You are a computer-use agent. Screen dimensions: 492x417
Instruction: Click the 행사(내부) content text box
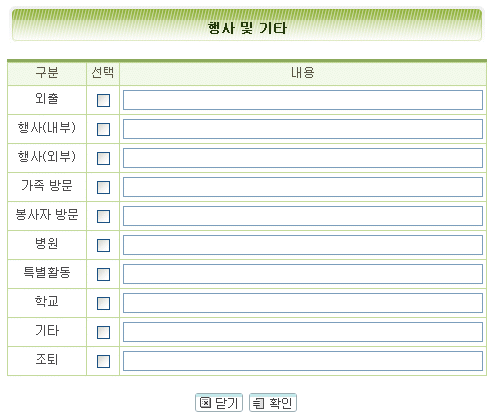click(x=303, y=129)
